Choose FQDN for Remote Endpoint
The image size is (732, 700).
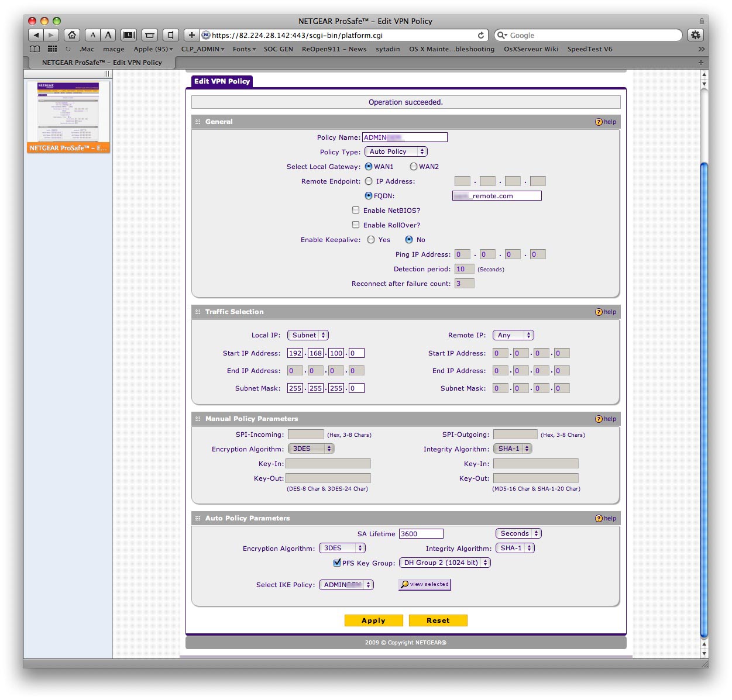click(x=369, y=196)
